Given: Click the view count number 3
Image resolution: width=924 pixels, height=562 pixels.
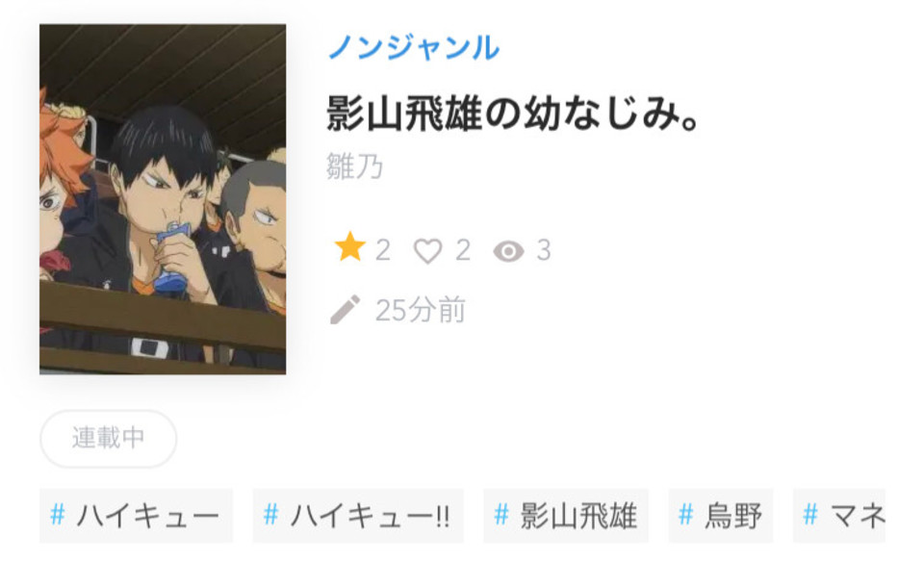Looking at the screenshot, I should tap(544, 250).
